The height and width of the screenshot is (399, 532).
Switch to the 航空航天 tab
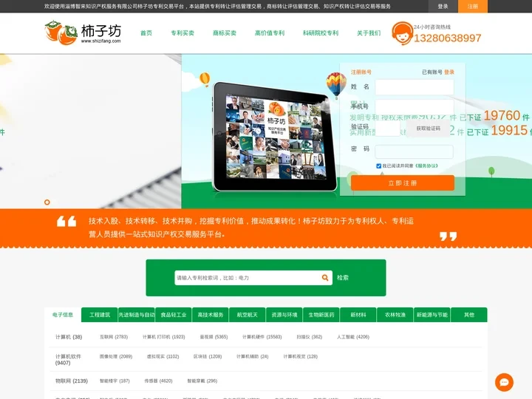click(248, 315)
